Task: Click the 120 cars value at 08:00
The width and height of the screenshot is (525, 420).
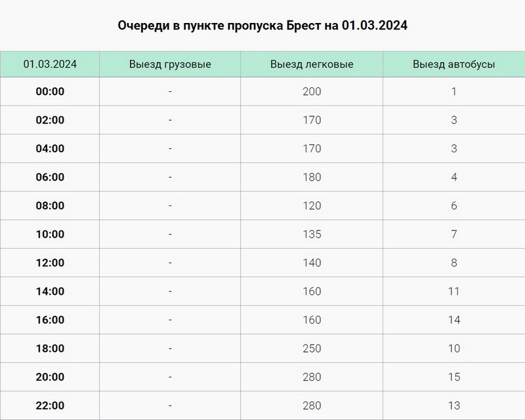Action: click(x=312, y=206)
